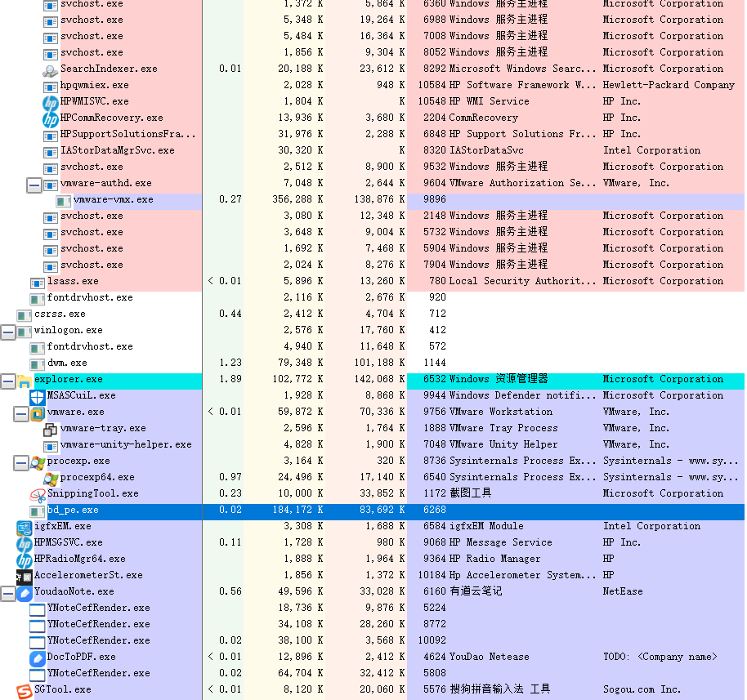
Task: Click the vmware-tray.exe icon
Action: tap(50, 430)
